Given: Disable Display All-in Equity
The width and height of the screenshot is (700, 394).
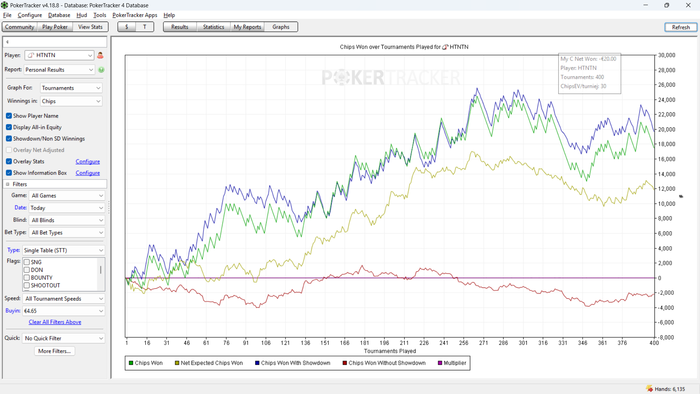Looking at the screenshot, I should 9,127.
